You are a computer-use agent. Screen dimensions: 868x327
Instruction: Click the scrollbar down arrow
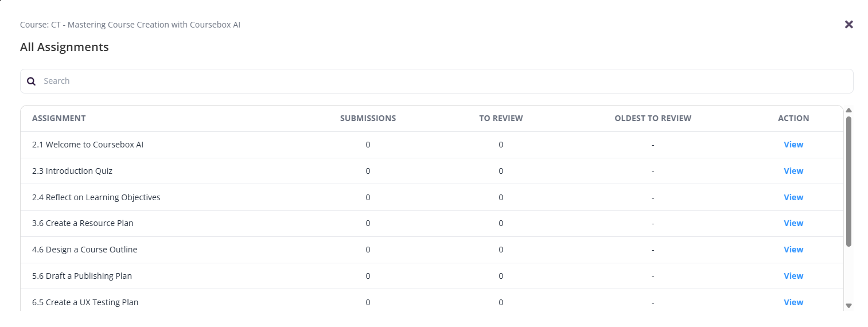[848, 306]
